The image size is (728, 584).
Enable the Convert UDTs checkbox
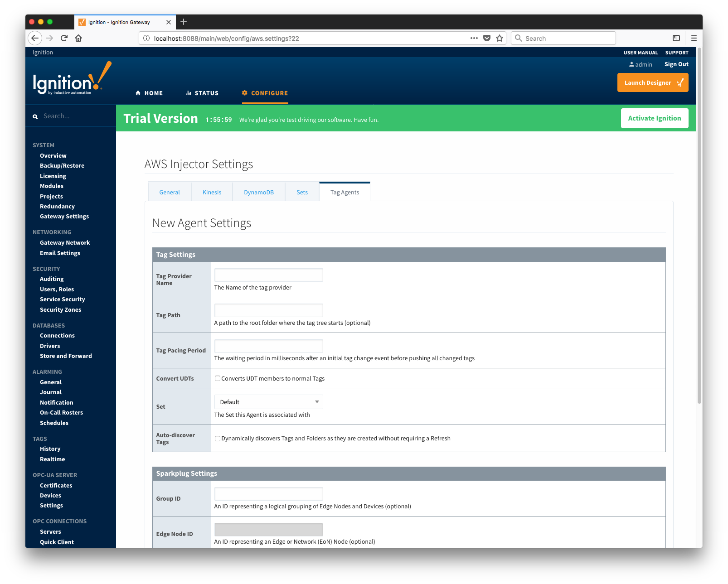(218, 378)
